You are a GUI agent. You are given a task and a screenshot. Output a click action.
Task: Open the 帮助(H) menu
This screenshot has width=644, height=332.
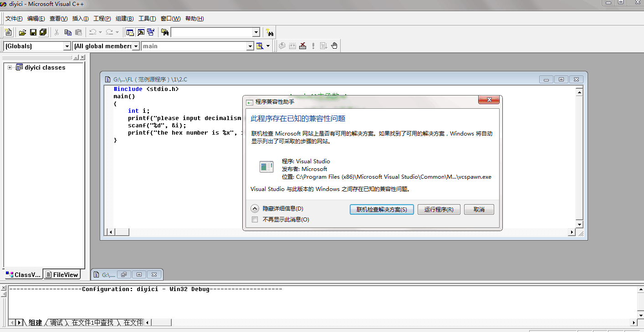[194, 19]
